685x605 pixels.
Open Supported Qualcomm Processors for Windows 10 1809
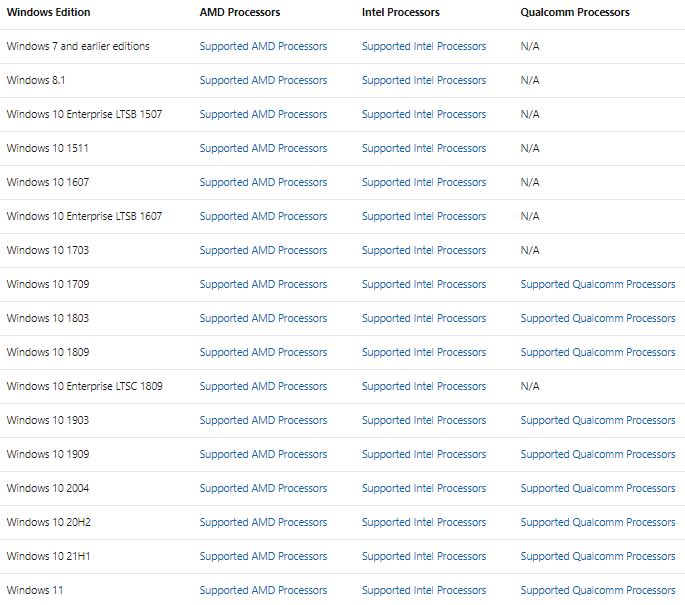(x=598, y=353)
